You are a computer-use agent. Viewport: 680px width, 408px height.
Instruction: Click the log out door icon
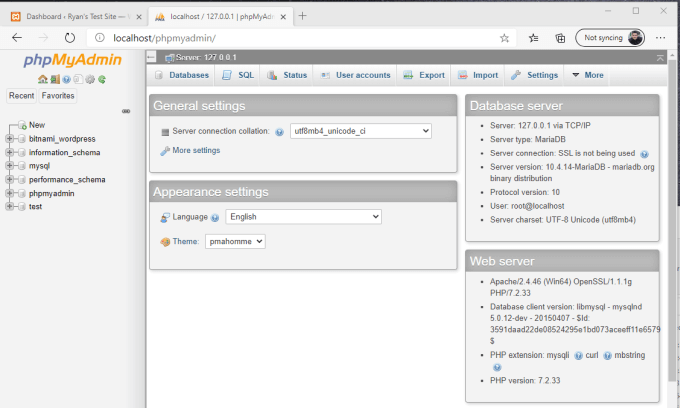(x=55, y=79)
